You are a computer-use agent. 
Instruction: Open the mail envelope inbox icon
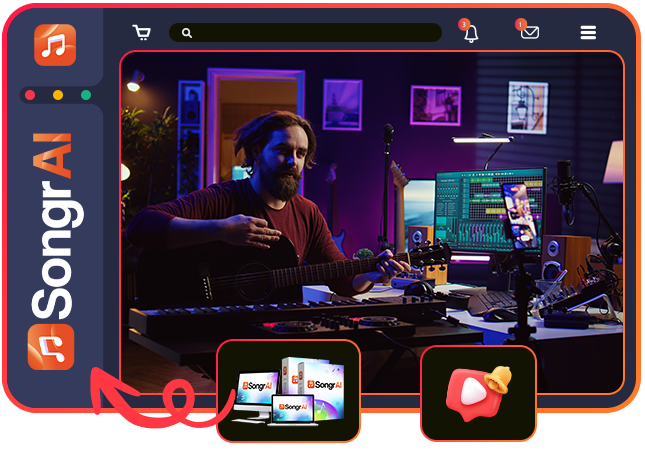pyautogui.click(x=530, y=33)
